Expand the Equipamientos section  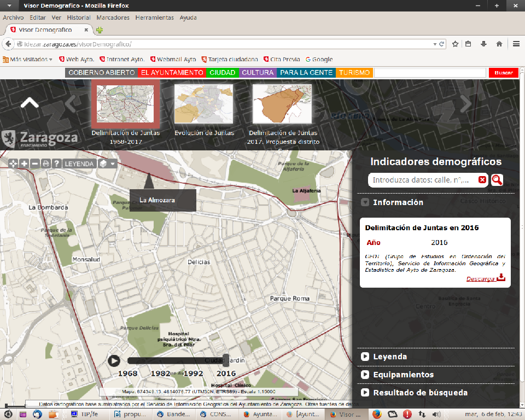click(365, 375)
